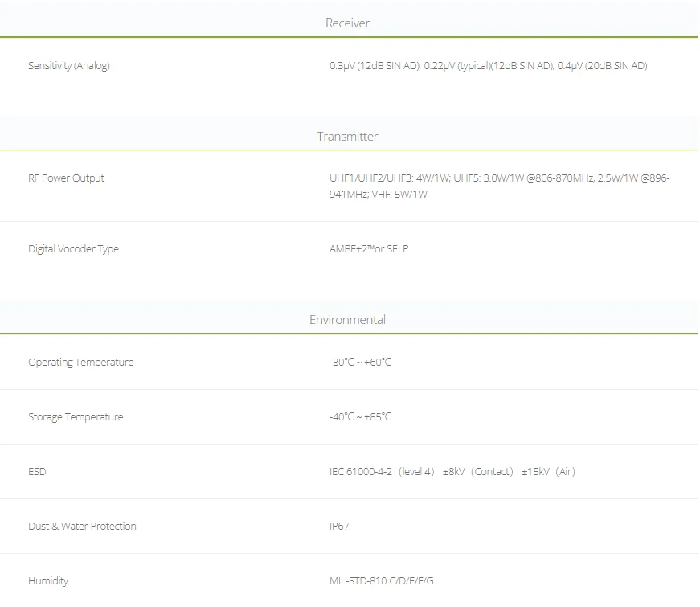Click the IEC 61000-4-2 ESD value
The width and height of the screenshot is (700, 607).
point(452,472)
